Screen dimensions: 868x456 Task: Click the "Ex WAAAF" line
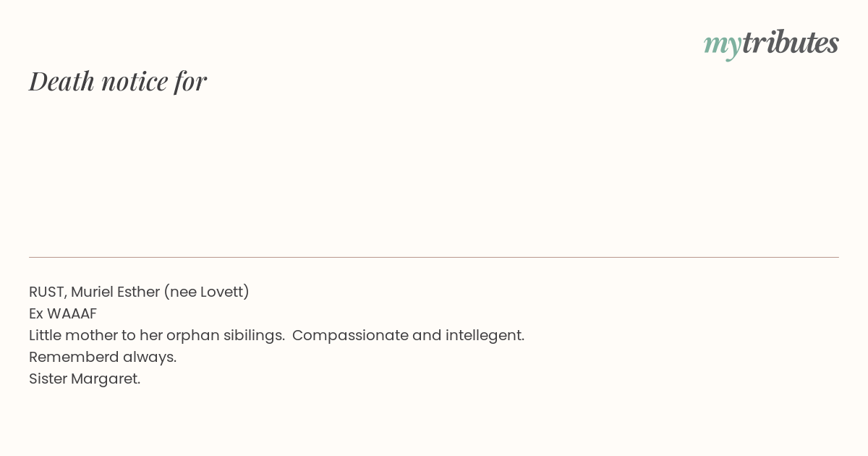[63, 313]
